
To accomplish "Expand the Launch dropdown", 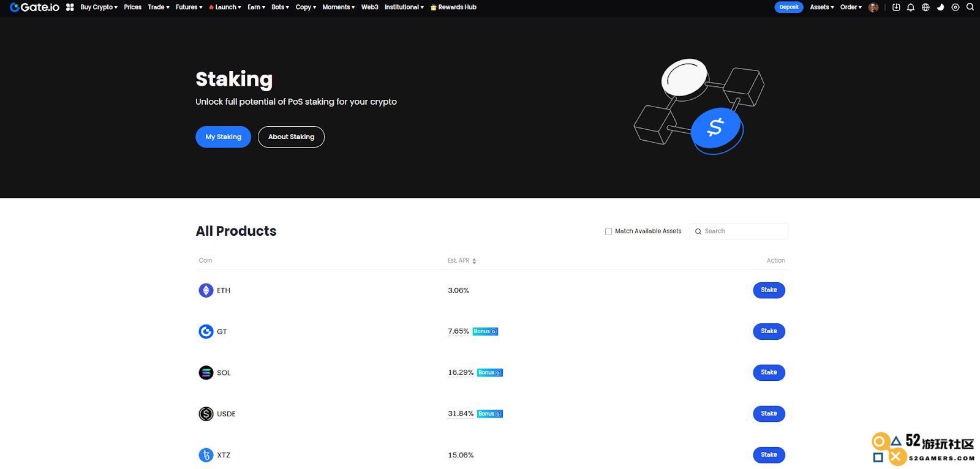I will (225, 7).
